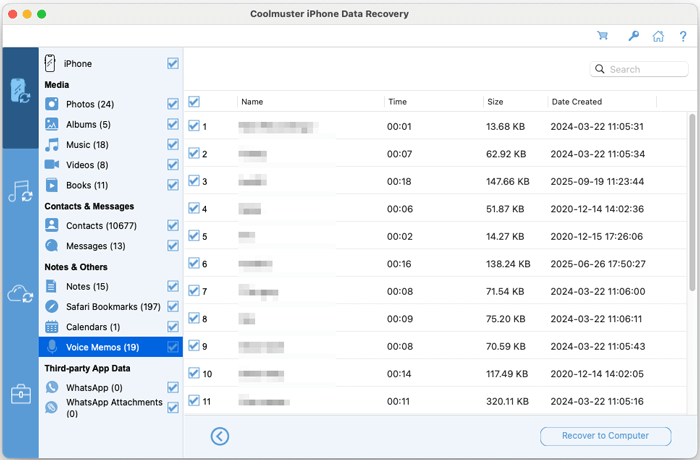Toggle the Photos (24) checkbox

173,104
